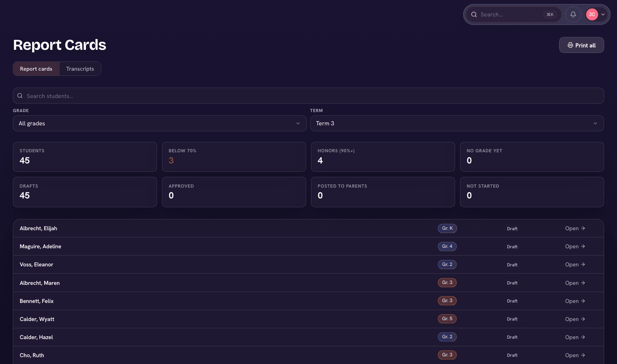The image size is (617, 364).
Task: Click the No Grade Yet stat card
Action: point(532,157)
